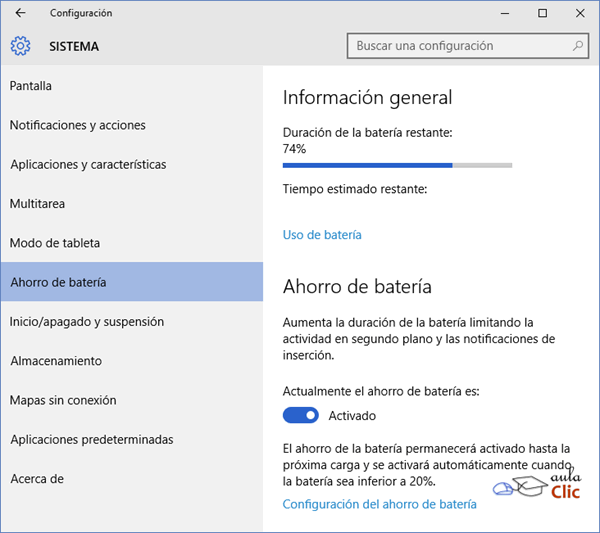The image size is (600, 533).
Task: Open the Multitarea section
Action: [37, 204]
